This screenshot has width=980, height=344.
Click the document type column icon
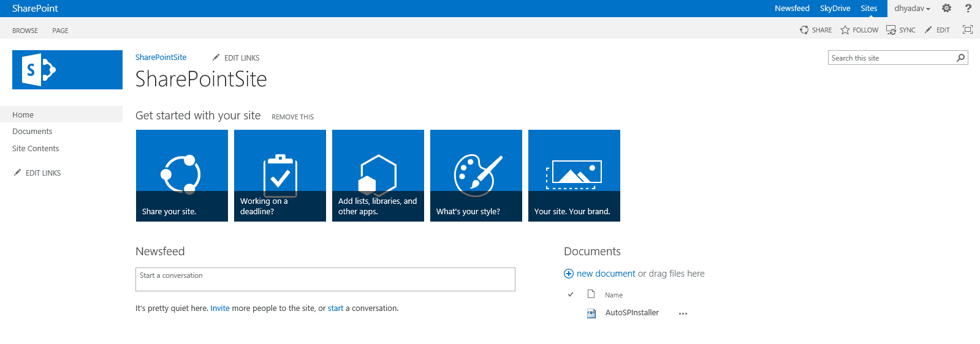(591, 294)
